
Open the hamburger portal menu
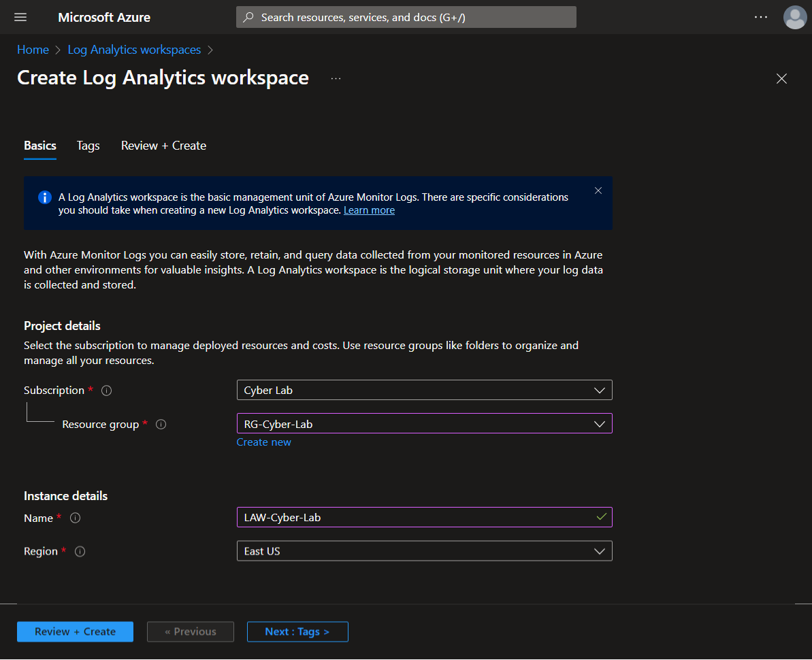20,17
